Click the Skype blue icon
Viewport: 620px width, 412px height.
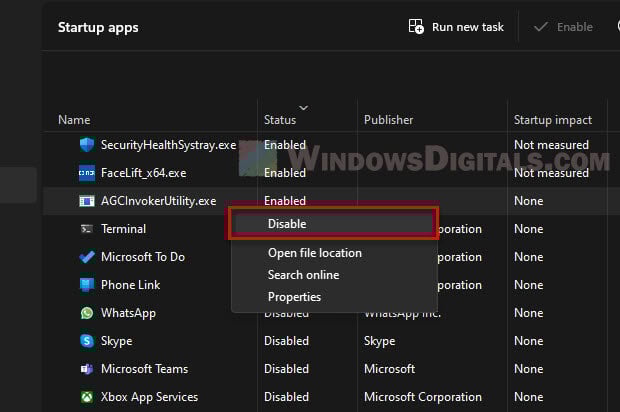87,341
